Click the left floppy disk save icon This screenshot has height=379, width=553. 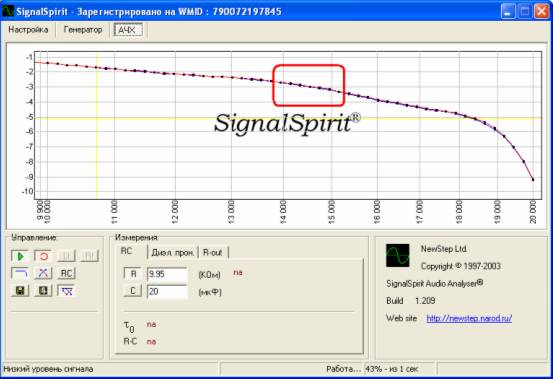coord(20,291)
